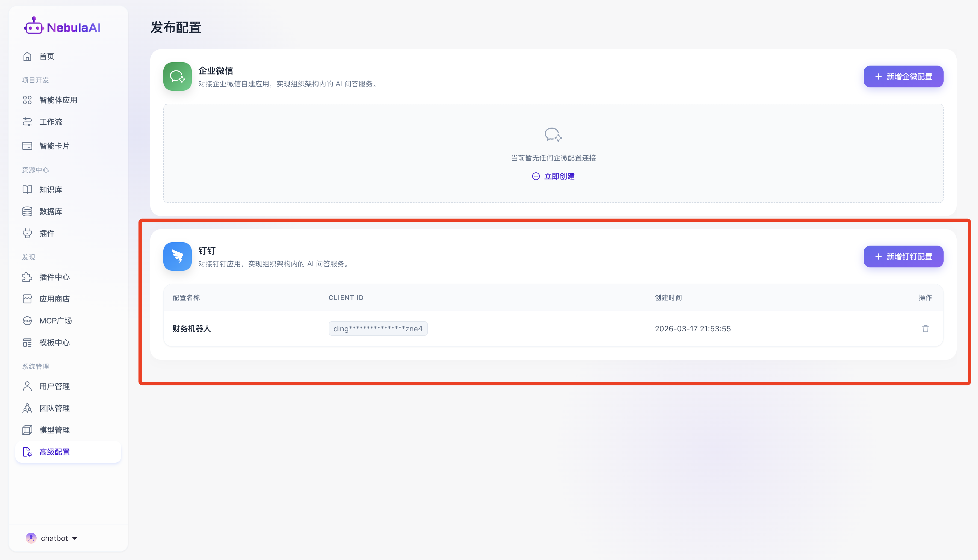Screen dimensions: 978x560
Task: Click the blue 钉钉 app icon
Action: [x=177, y=256]
